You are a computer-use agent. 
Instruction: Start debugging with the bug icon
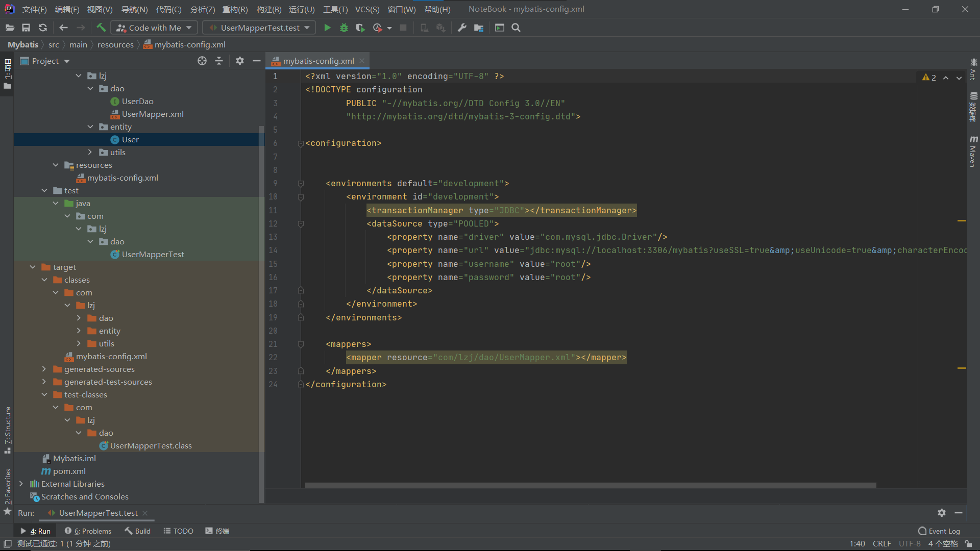click(344, 28)
